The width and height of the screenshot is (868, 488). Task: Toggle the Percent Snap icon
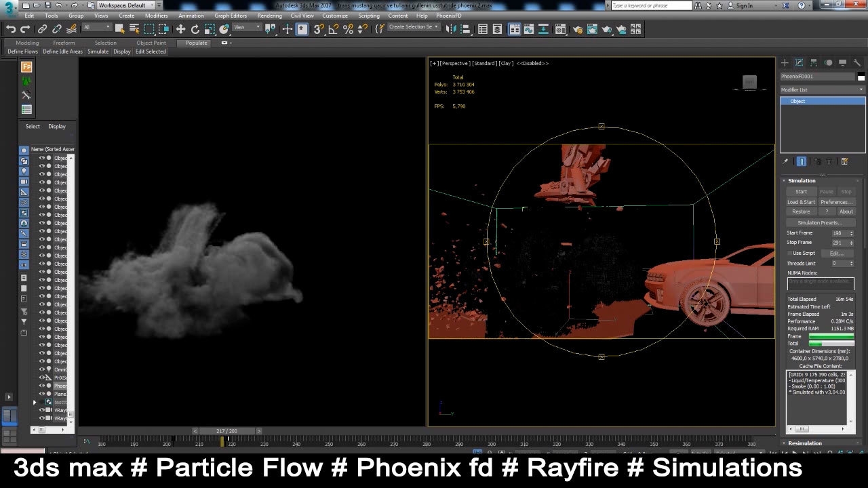click(x=348, y=29)
